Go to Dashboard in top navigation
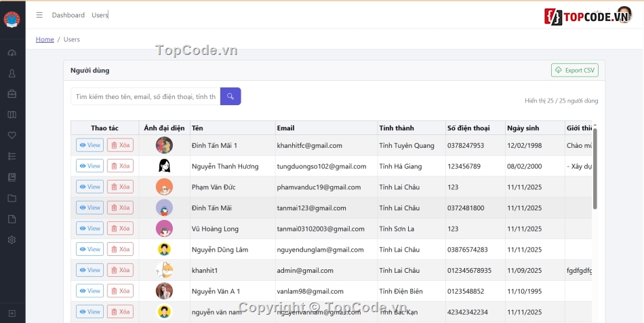The height and width of the screenshot is (323, 644). (68, 15)
